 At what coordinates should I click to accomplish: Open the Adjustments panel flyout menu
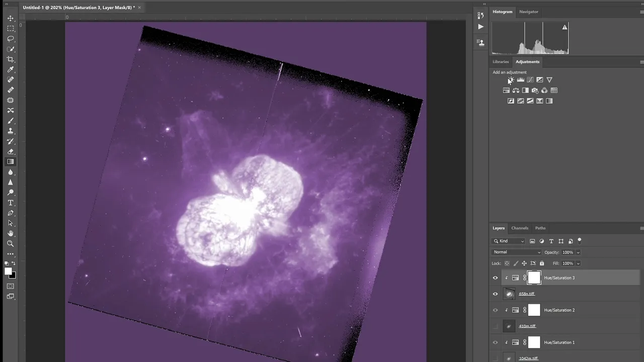(641, 62)
